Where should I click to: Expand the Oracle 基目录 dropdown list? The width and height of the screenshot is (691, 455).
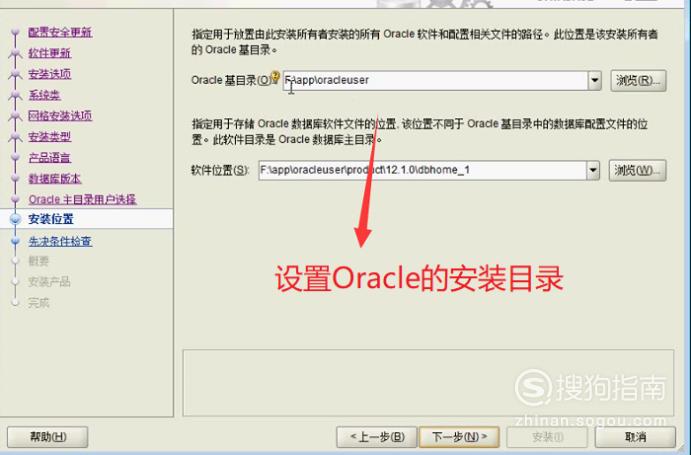[594, 81]
